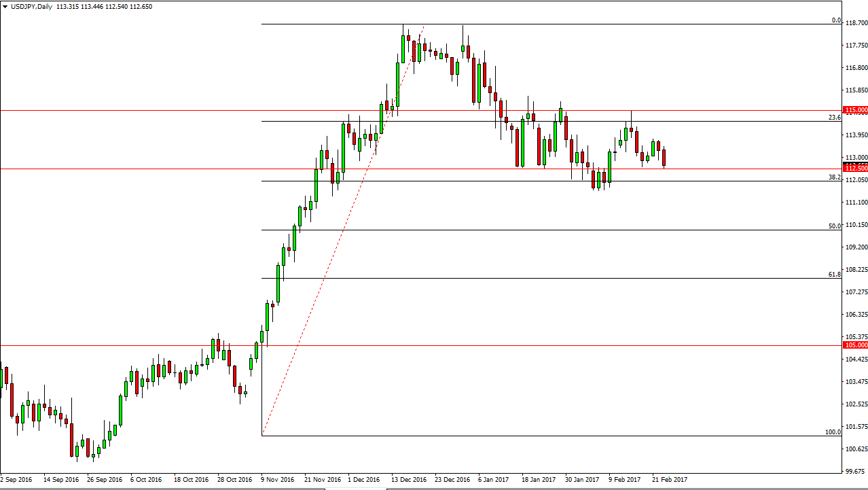Click the 18 Jan 2017 date label
This screenshot has height=490, width=868.
click(x=539, y=480)
